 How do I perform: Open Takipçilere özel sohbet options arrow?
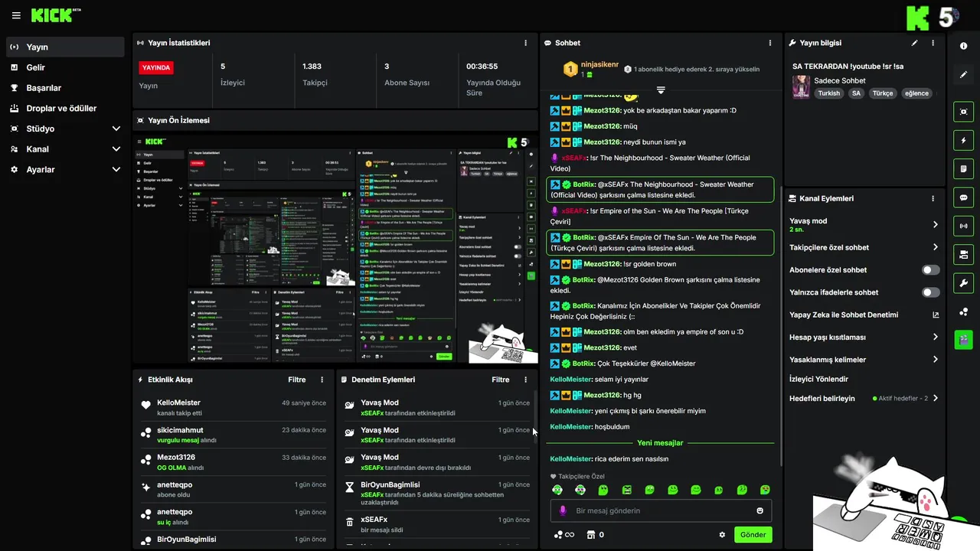click(x=936, y=247)
